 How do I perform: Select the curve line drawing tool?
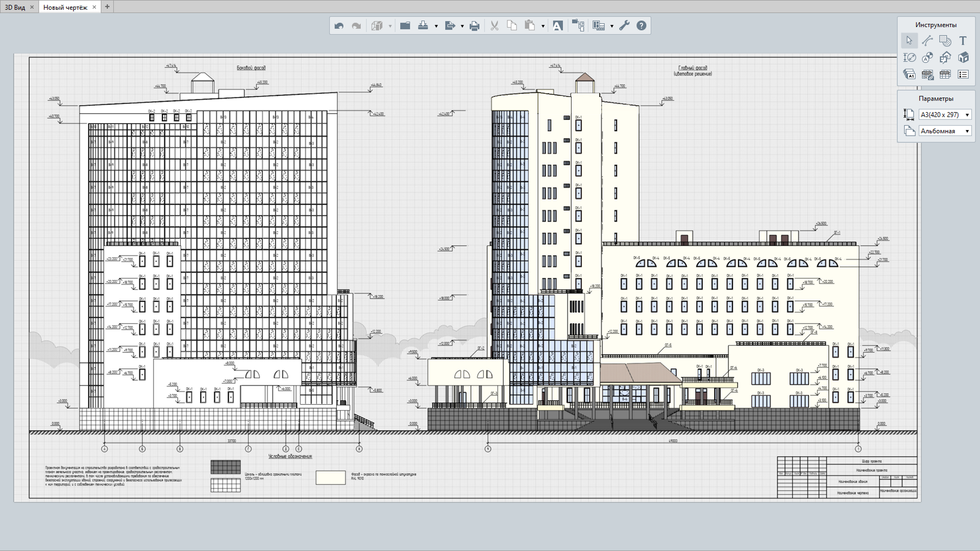[x=927, y=41]
